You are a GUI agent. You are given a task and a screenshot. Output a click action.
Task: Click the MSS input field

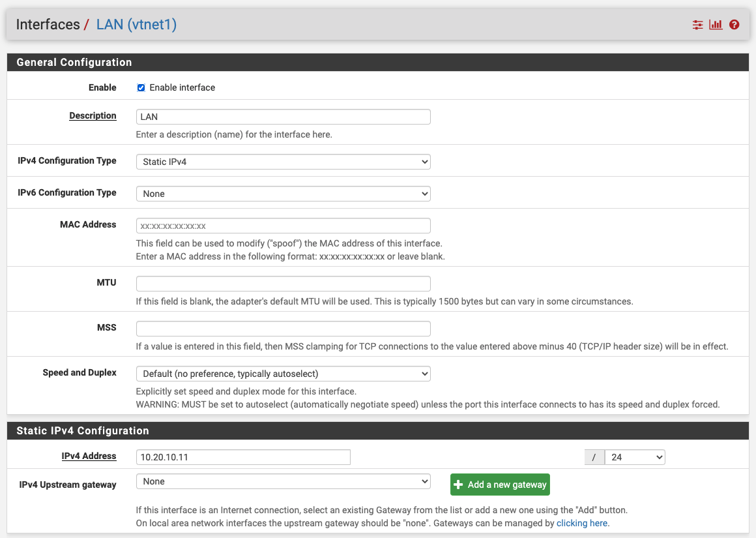[283, 329]
